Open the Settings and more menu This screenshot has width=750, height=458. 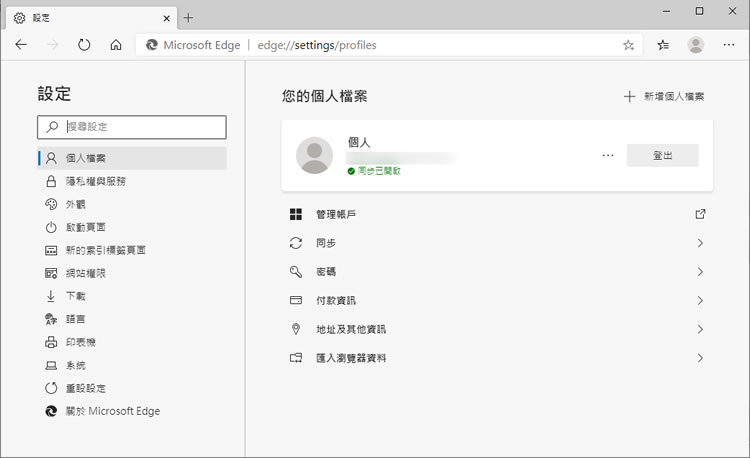[728, 45]
